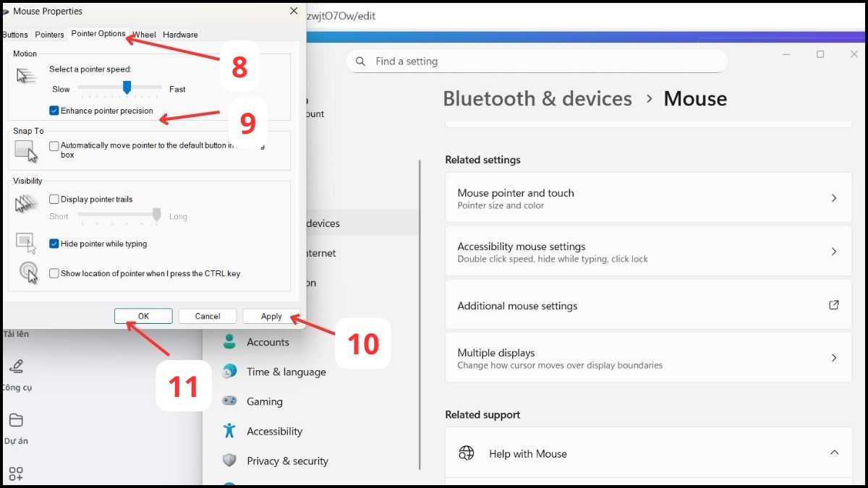Click Apply in Mouse Properties
868x488 pixels.
[x=271, y=316]
